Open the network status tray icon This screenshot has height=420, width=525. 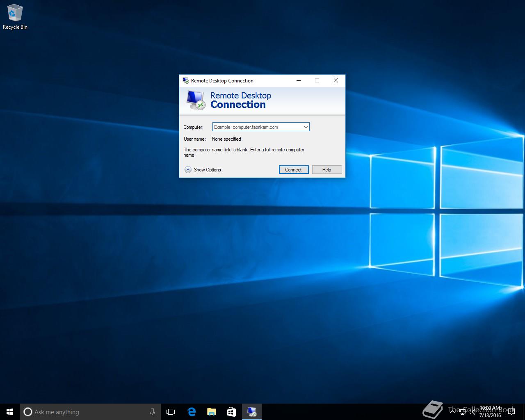462,411
